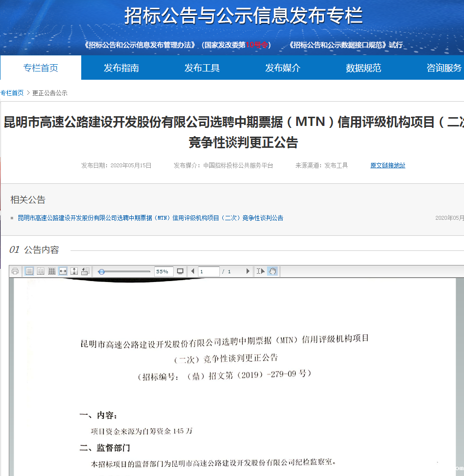Screen dimensions: 464x476
Task: Select two-page layout view
Action: 41,271
